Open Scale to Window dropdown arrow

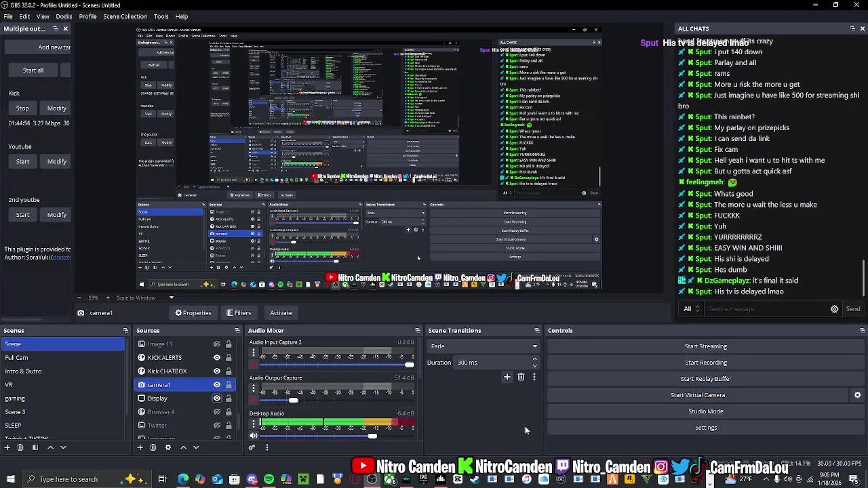[171, 298]
